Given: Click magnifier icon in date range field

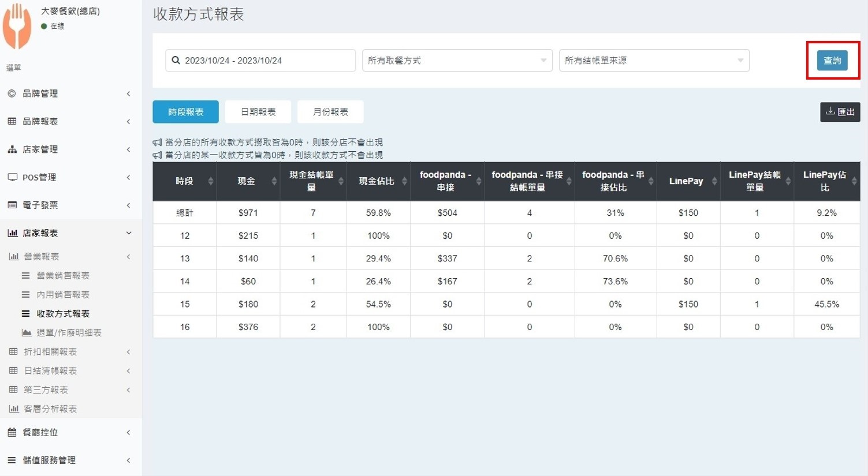Looking at the screenshot, I should pyautogui.click(x=176, y=61).
